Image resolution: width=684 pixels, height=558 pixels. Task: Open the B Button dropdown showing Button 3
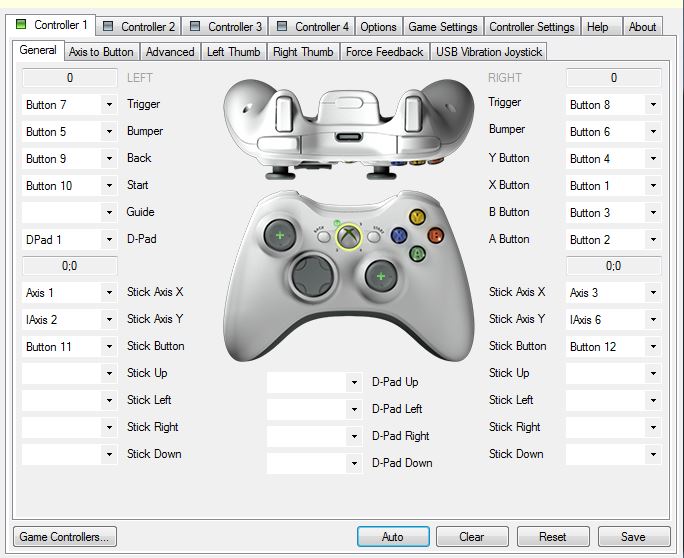tap(613, 213)
